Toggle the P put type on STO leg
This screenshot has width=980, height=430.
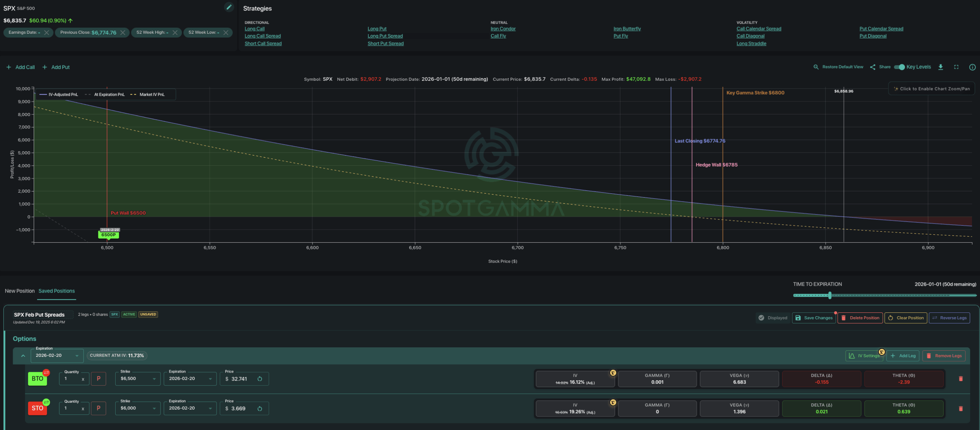pos(98,408)
